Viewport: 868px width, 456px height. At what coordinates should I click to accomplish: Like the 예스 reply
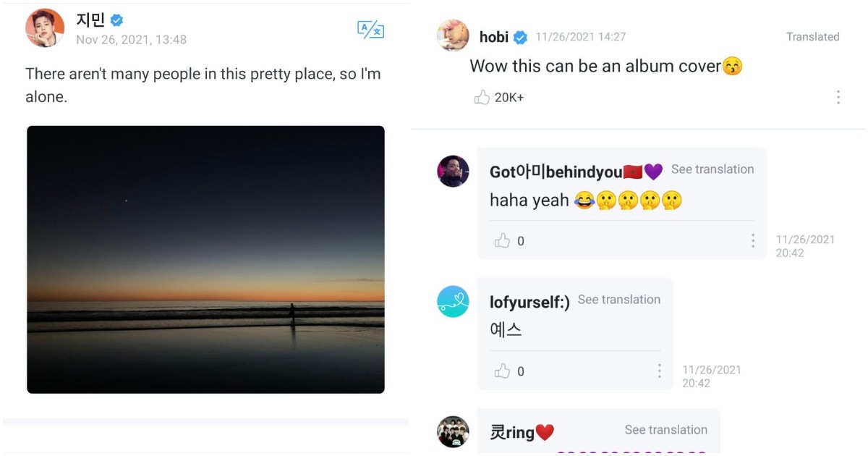502,371
